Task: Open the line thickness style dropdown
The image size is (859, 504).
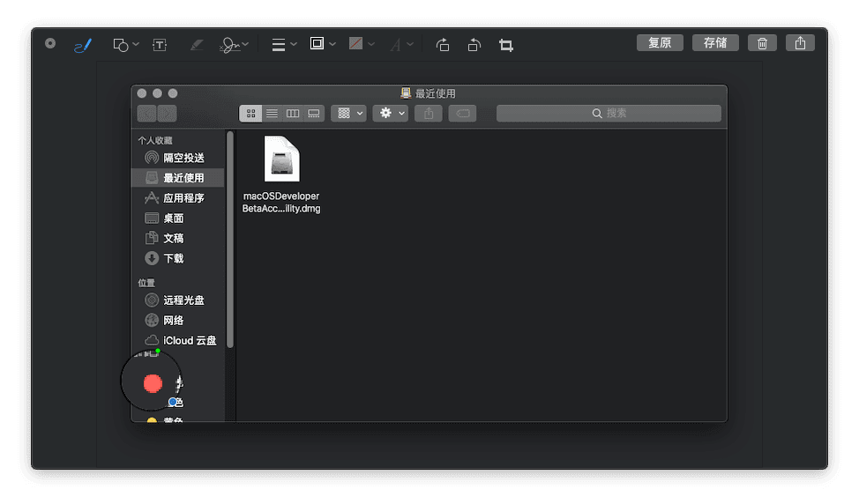Action: (x=283, y=45)
